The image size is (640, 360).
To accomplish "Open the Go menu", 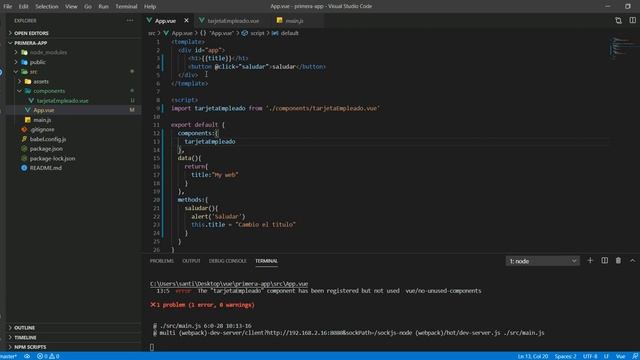I will click(x=88, y=6).
